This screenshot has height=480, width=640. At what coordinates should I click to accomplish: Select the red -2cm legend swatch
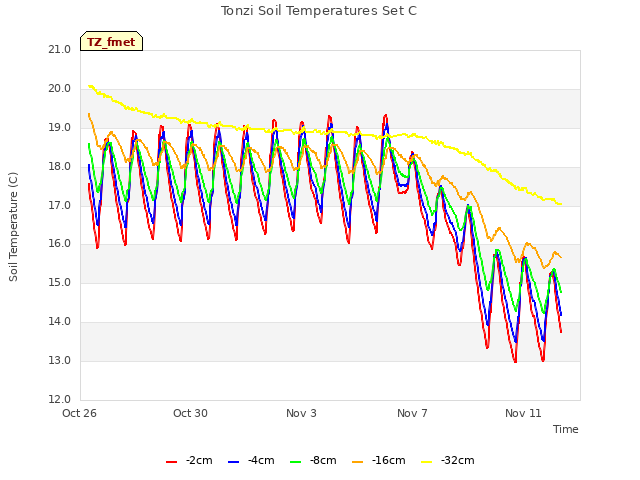(171, 462)
